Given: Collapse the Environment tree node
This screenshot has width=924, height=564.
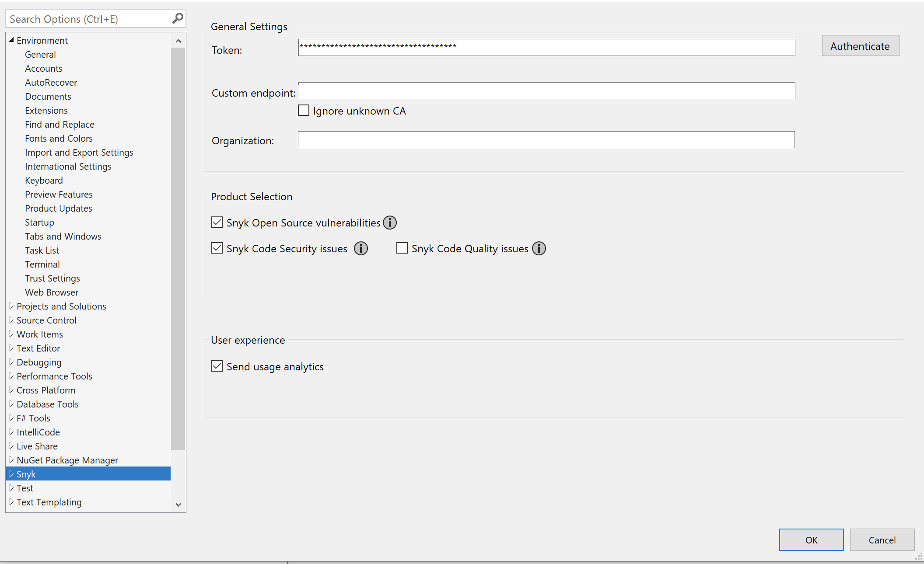Looking at the screenshot, I should click(x=11, y=40).
